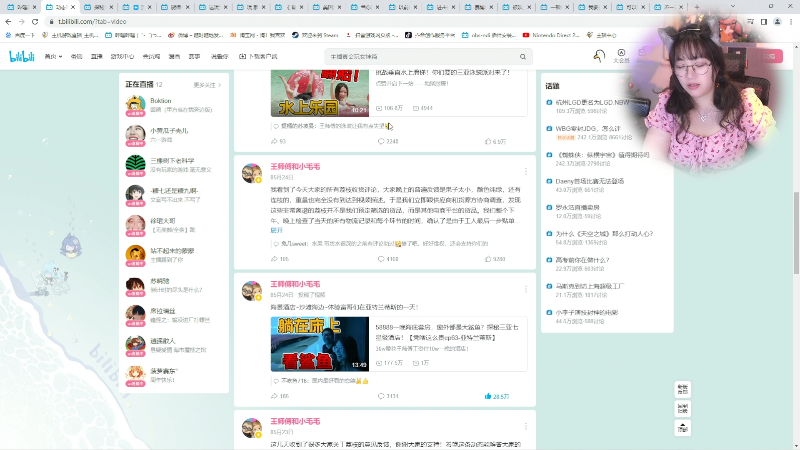Toggle the browser side panel icon
This screenshot has height=450, width=800.
tap(764, 21)
